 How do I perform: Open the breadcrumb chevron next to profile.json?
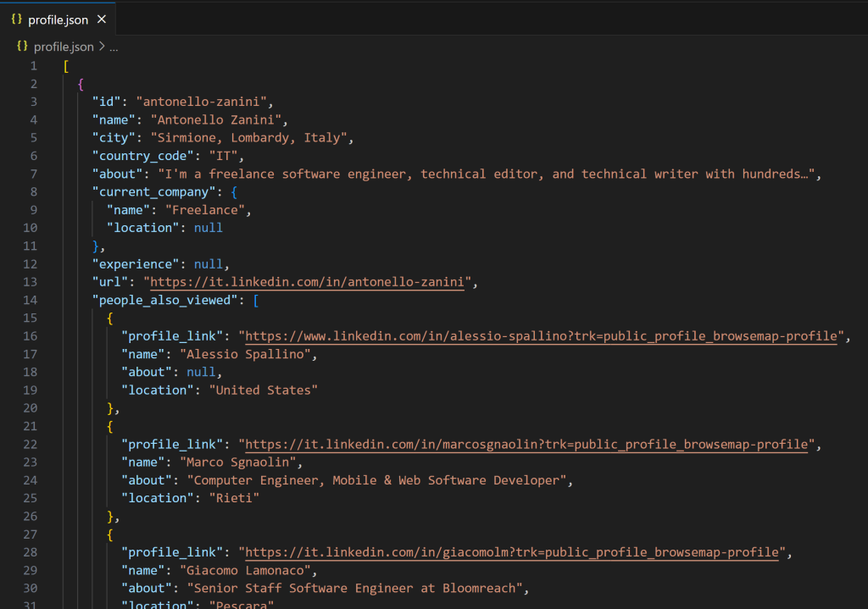pos(101,47)
